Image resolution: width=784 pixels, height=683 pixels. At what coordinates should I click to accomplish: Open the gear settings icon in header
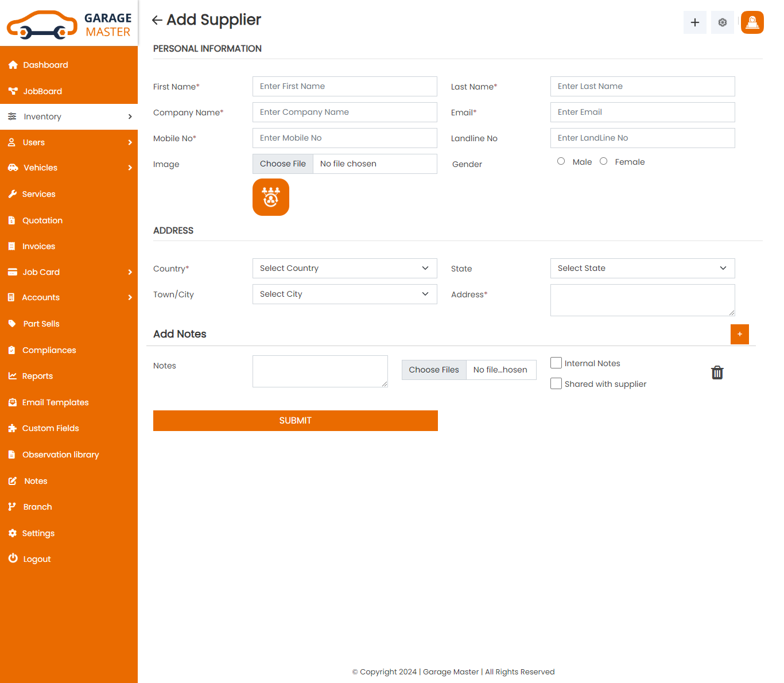pos(722,22)
